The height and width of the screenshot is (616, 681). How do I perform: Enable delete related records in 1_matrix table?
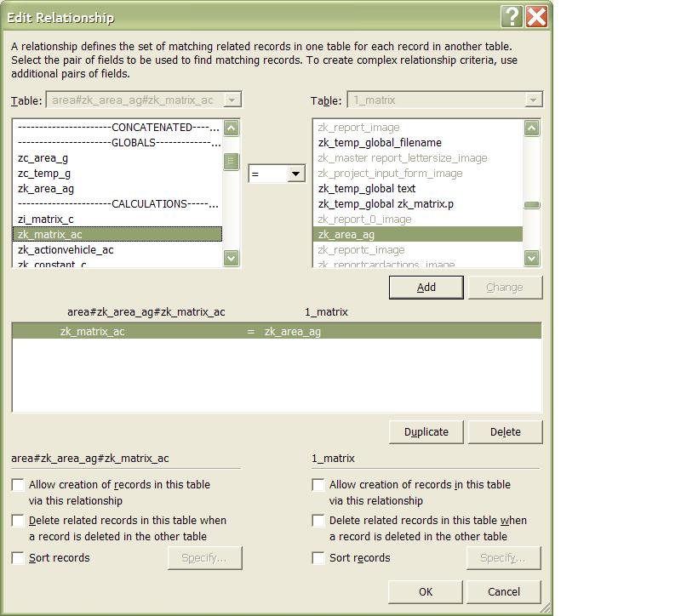coord(318,521)
